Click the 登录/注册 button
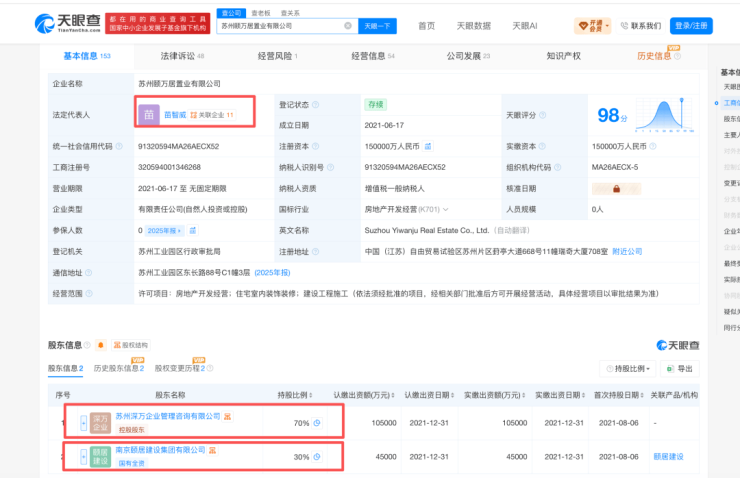The width and height of the screenshot is (740, 478). [691, 26]
